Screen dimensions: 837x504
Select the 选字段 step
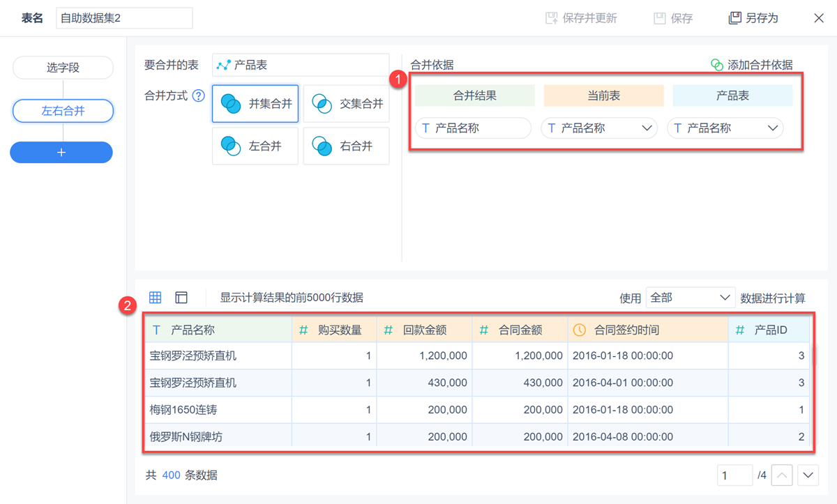click(x=63, y=68)
